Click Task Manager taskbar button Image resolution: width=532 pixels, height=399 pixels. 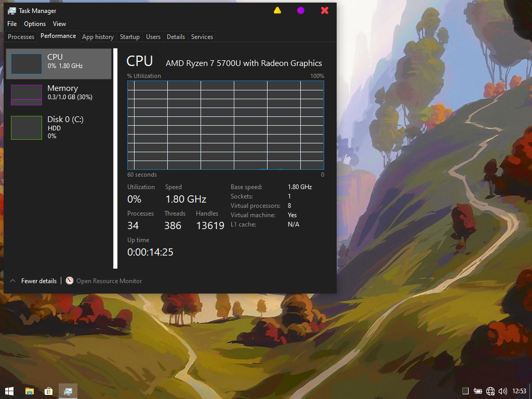(x=68, y=391)
